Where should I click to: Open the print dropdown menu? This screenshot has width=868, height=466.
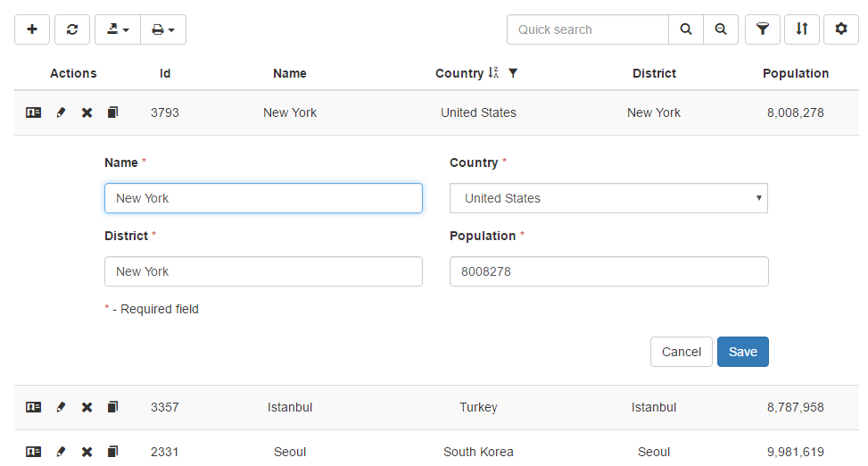point(162,29)
